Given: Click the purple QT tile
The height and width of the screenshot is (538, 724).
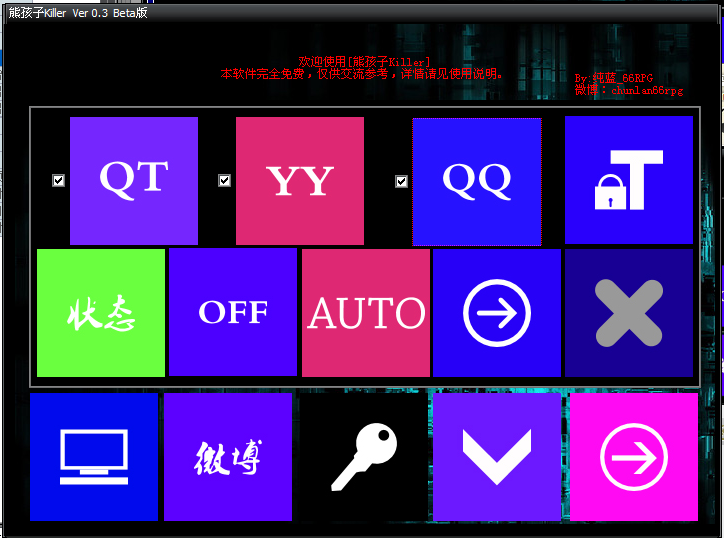Looking at the screenshot, I should click(134, 181).
